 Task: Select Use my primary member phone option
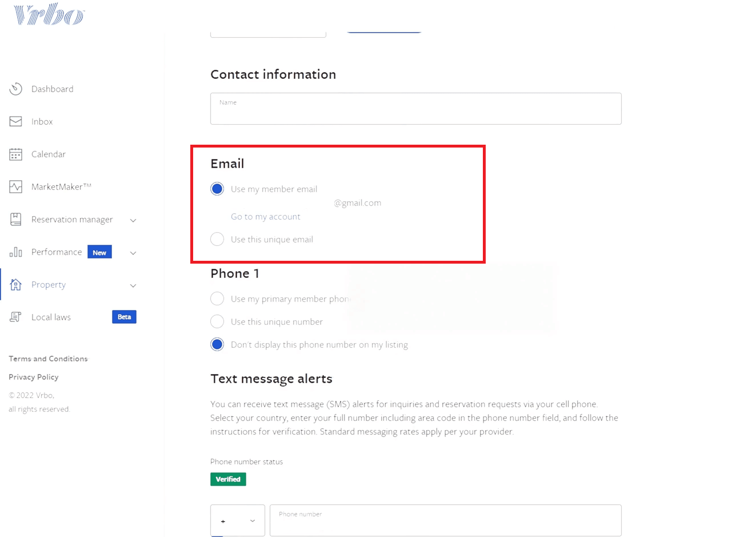(x=217, y=299)
